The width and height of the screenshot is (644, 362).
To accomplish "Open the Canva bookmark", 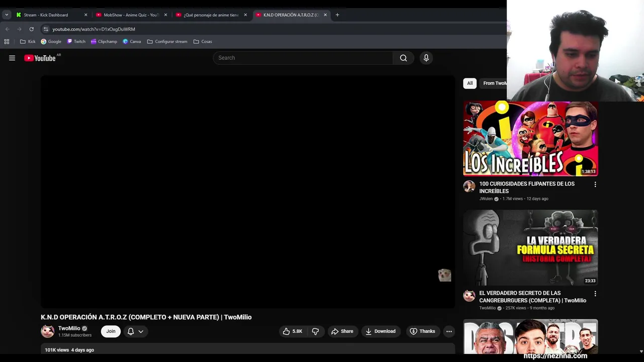I will (132, 42).
